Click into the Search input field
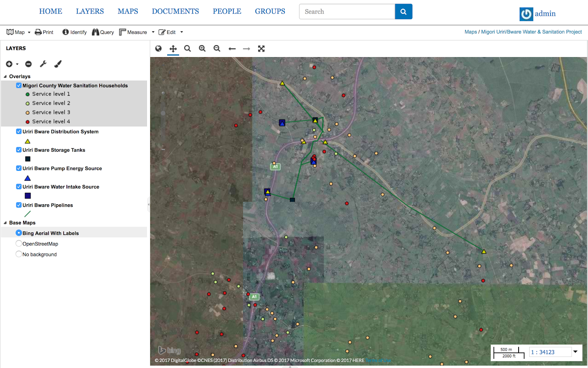Screen dimensions: 588x368 (347, 11)
